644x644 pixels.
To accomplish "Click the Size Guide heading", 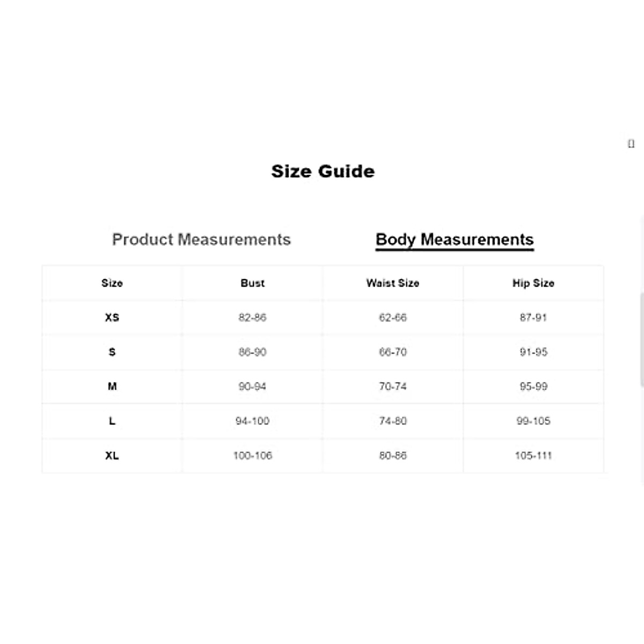I will point(323,171).
